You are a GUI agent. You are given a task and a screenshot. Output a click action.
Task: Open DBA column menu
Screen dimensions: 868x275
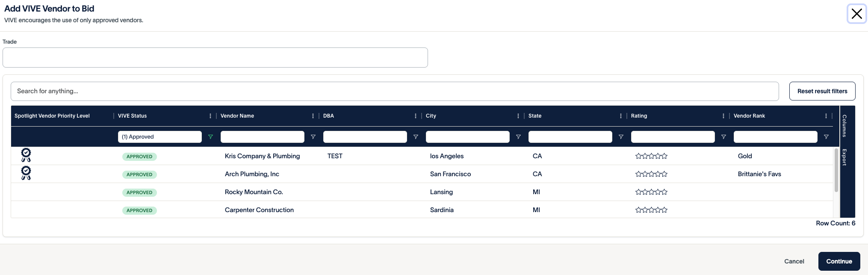point(416,116)
